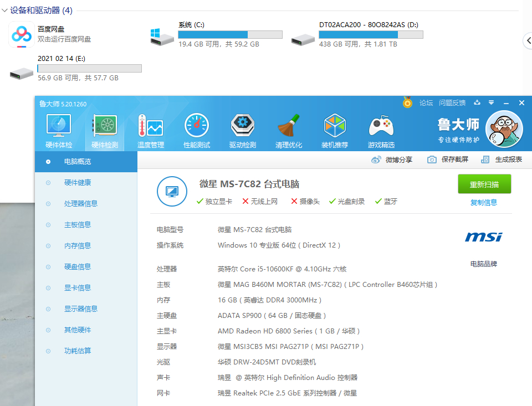Click the 独立显卡 checkmark status

(214, 202)
